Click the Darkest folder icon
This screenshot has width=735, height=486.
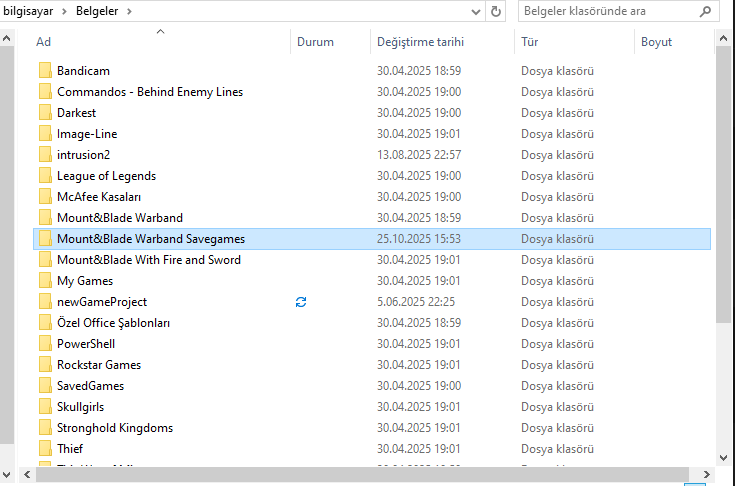click(x=45, y=113)
